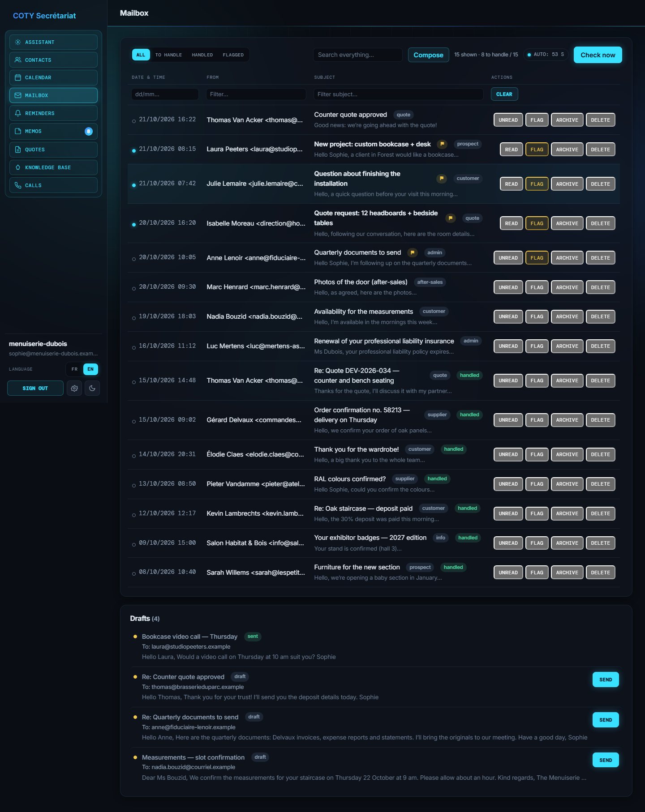Clear the column filters
This screenshot has height=812, width=645.
coord(504,94)
